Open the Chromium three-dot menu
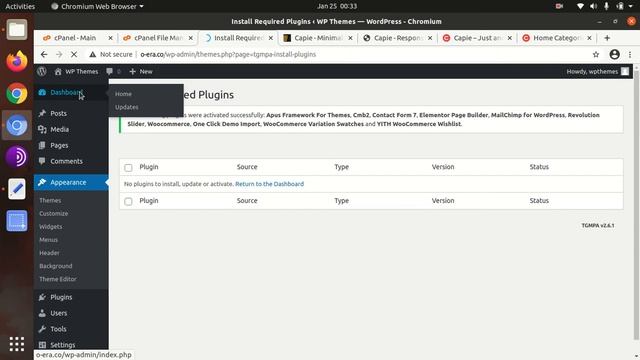Screen dimensions: 640x360 pyautogui.click(x=630, y=54)
